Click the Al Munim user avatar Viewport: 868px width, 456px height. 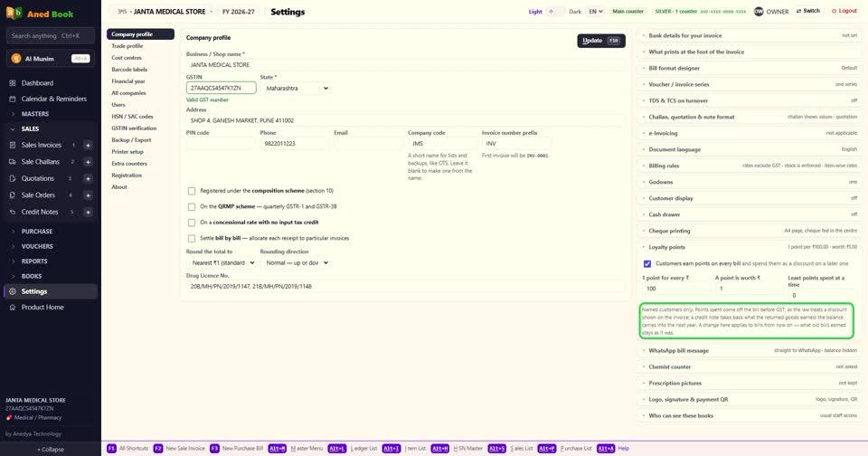pyautogui.click(x=16, y=58)
